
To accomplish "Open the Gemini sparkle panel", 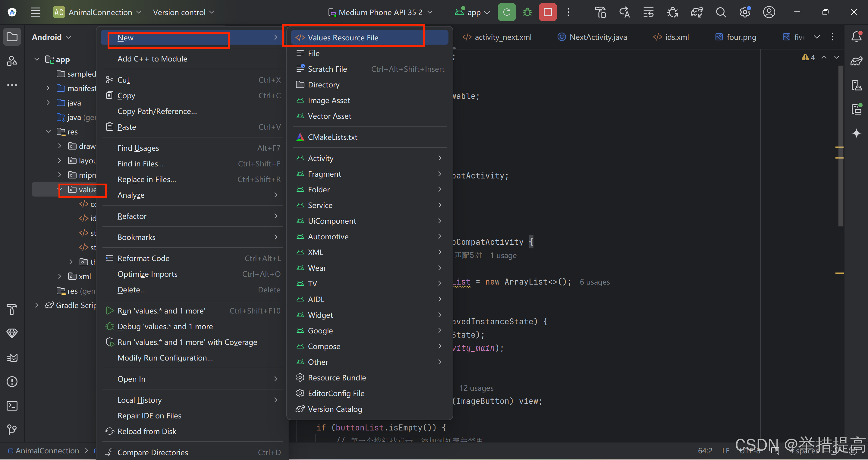I will click(x=856, y=133).
